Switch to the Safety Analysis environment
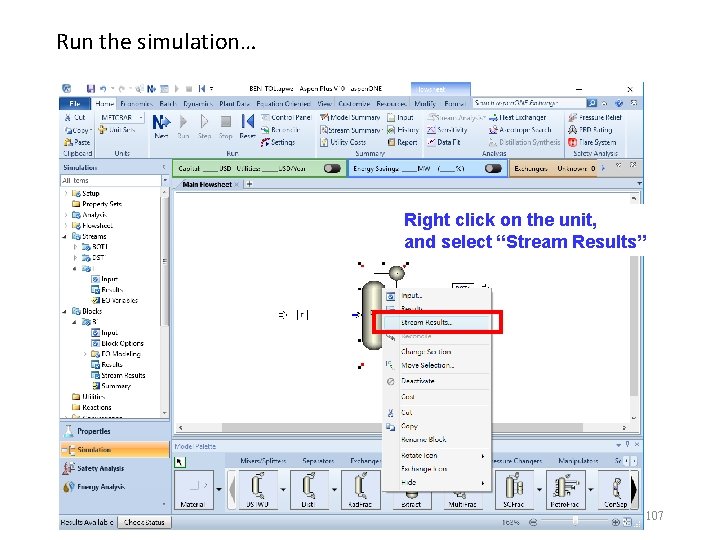Image resolution: width=720 pixels, height=540 pixels. (114, 468)
